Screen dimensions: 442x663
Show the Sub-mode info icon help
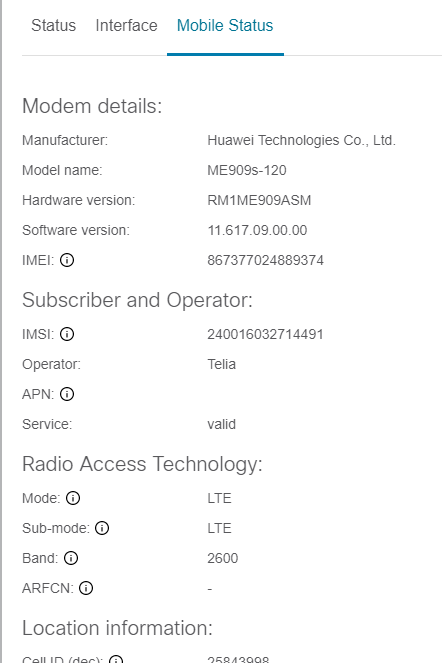[102, 528]
